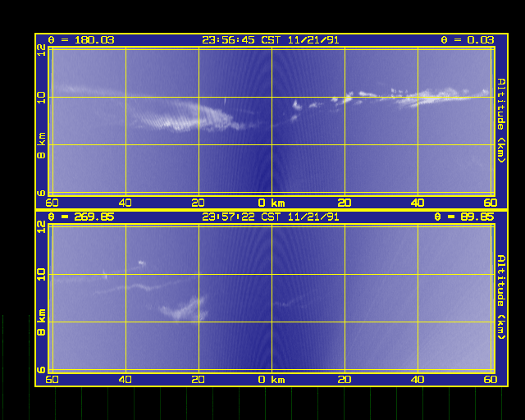Click the 6 altitude tick in lower scan
This screenshot has width=525, height=420.
pos(42,370)
